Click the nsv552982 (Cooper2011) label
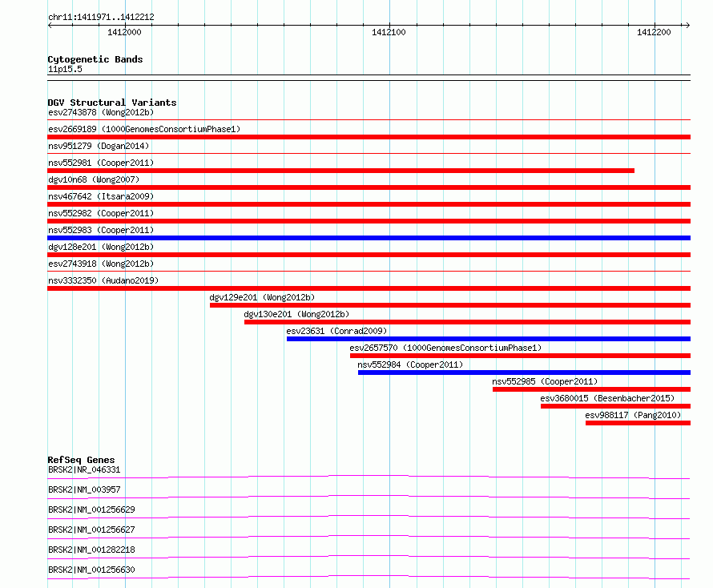The width and height of the screenshot is (713, 588). pyautogui.click(x=101, y=213)
